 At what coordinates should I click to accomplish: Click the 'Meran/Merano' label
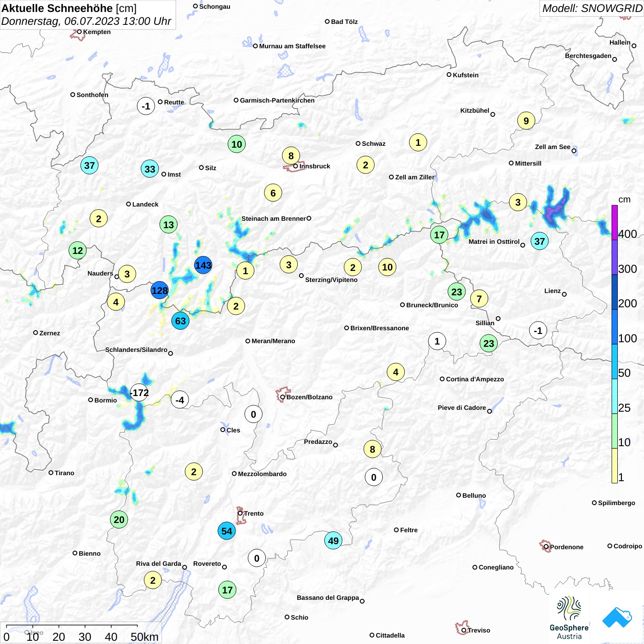tap(273, 341)
